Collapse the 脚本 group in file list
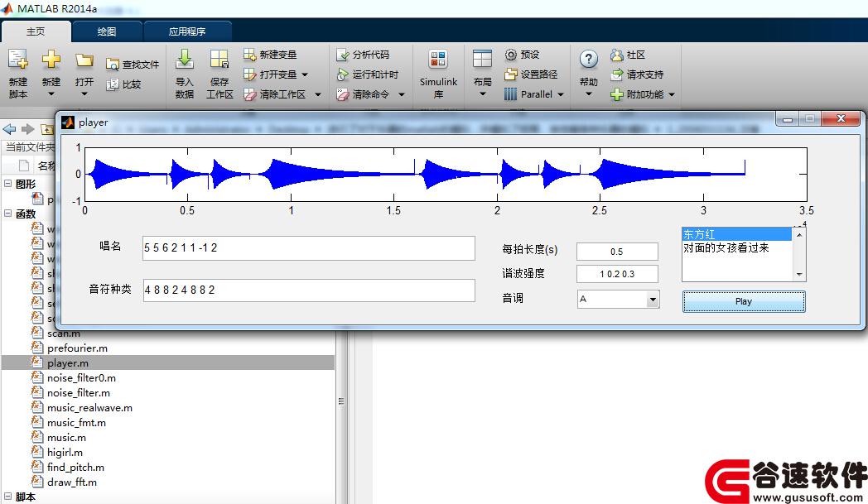The image size is (868, 504). tap(7, 497)
